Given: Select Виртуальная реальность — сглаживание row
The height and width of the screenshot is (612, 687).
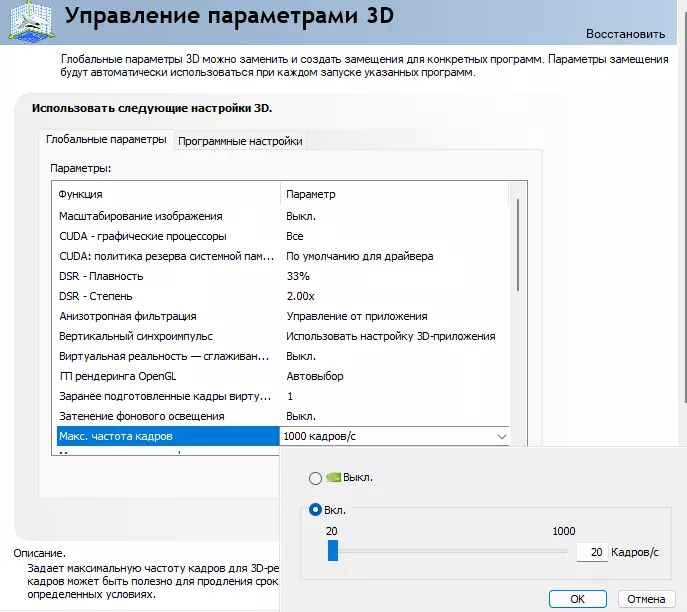Looking at the screenshot, I should point(283,356).
